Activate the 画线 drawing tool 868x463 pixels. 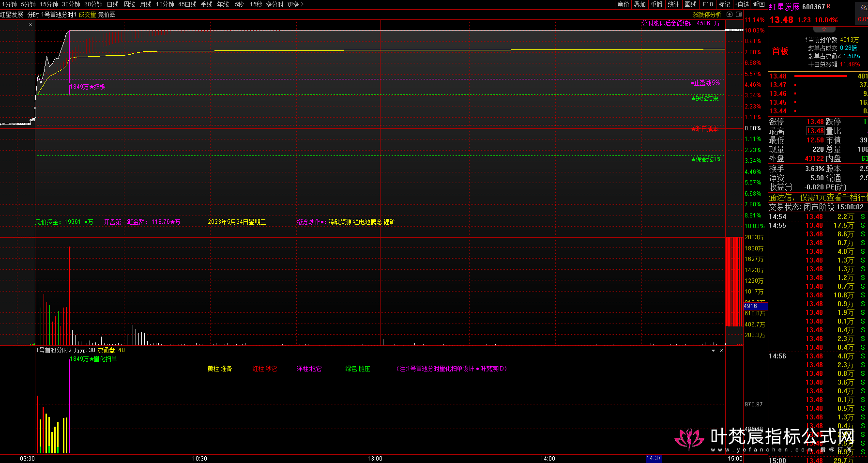(x=691, y=4)
